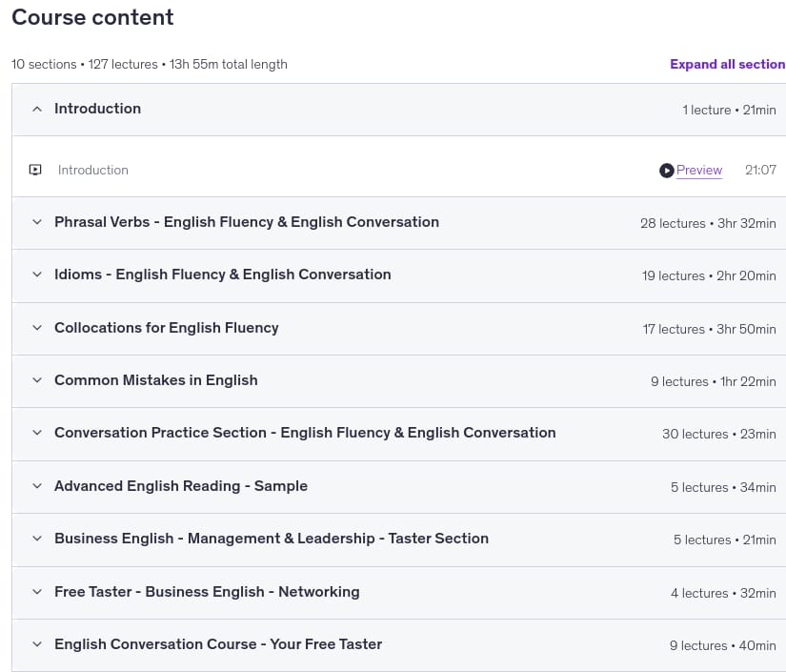Expand the Phrasal Verbs section chevron
Screen dimensions: 786x672
click(x=37, y=222)
